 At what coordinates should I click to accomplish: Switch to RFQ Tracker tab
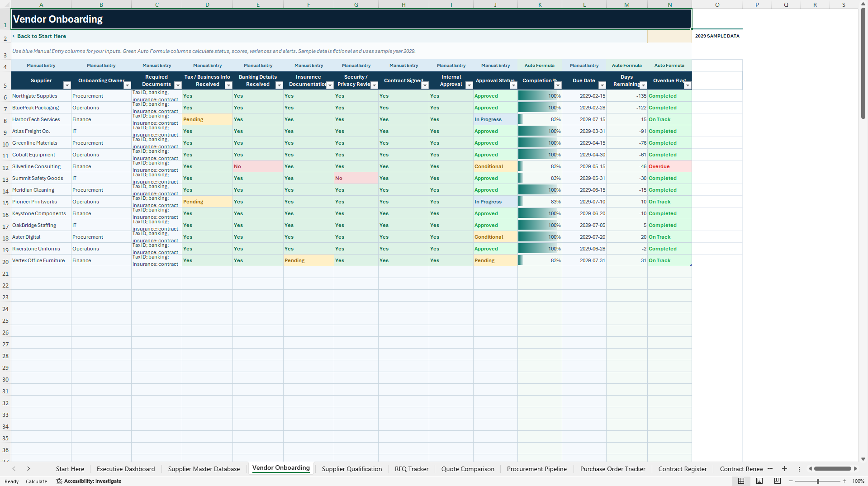pos(412,469)
